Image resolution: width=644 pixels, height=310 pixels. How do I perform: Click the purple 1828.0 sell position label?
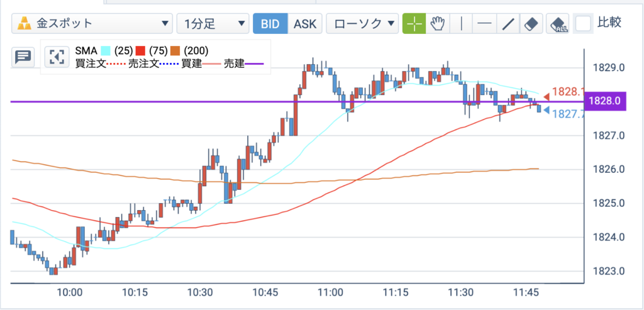pos(607,101)
